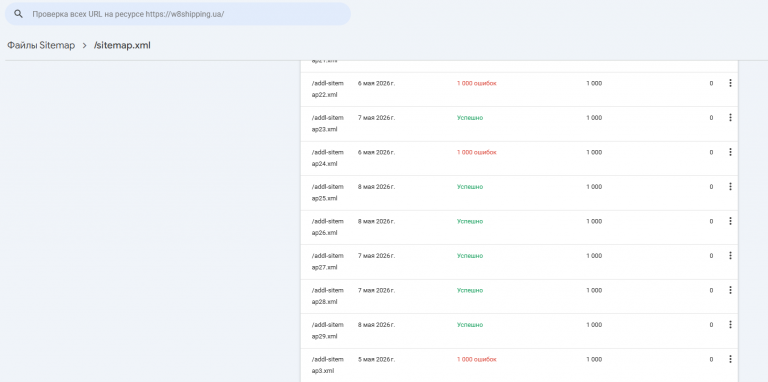The height and width of the screenshot is (382, 768).
Task: Open more options for addl-sitemap26.xml row
Action: 730,221
